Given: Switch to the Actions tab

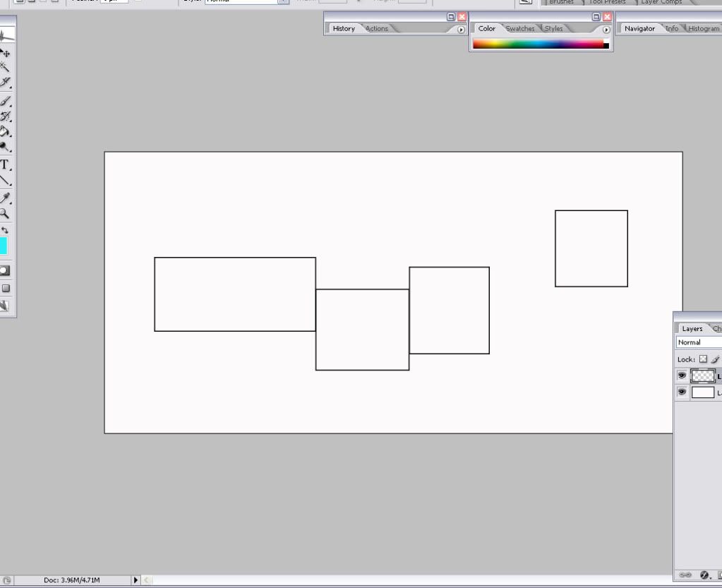Looking at the screenshot, I should tap(377, 28).
